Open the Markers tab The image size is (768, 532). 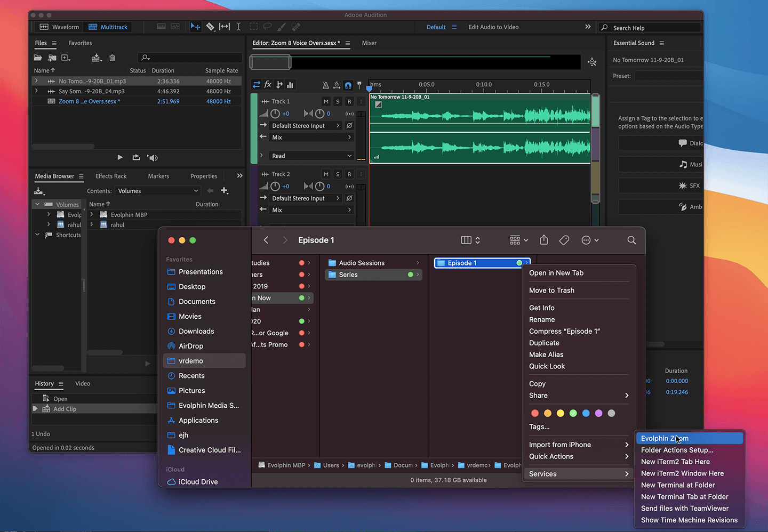tap(158, 176)
